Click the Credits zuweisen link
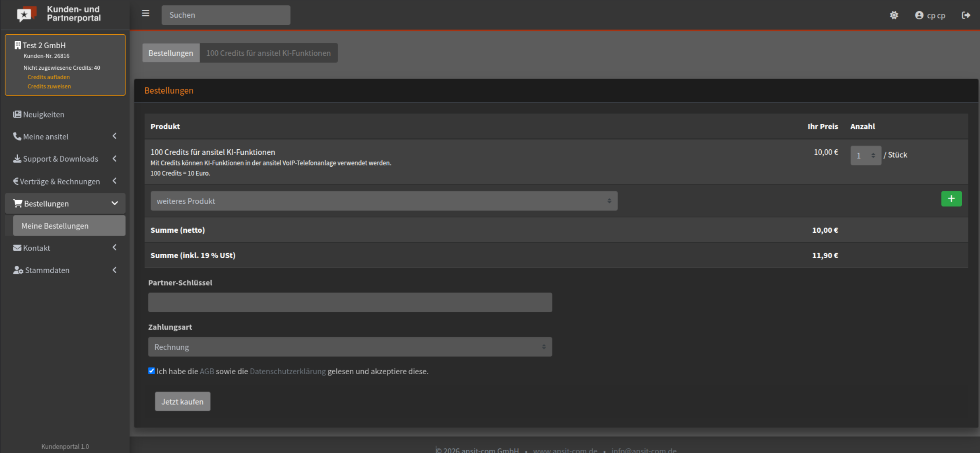 (x=49, y=86)
